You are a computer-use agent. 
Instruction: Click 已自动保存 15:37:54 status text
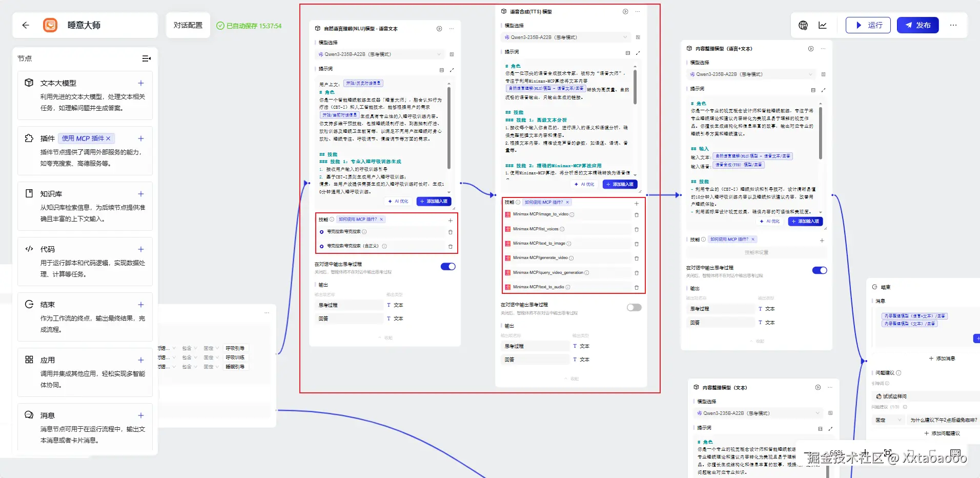coord(249,26)
